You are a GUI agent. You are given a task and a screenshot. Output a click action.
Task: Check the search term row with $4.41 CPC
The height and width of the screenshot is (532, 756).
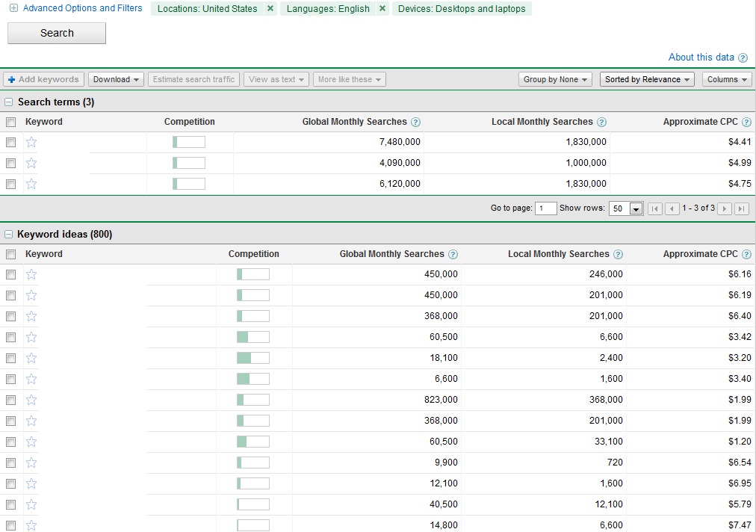click(x=10, y=142)
